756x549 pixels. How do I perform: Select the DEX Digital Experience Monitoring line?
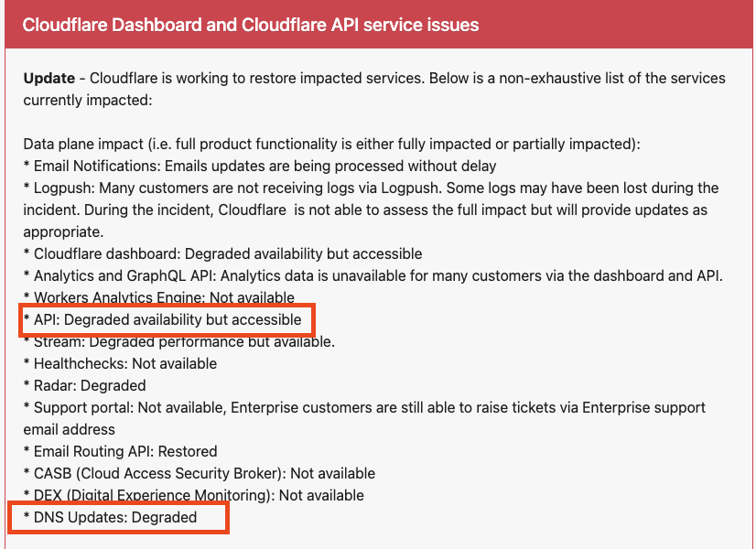194,495
